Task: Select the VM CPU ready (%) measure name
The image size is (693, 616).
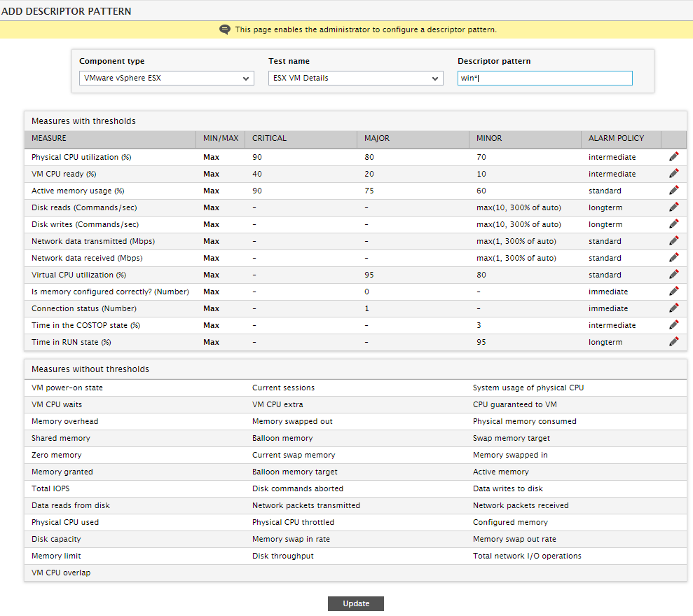Action: [64, 174]
